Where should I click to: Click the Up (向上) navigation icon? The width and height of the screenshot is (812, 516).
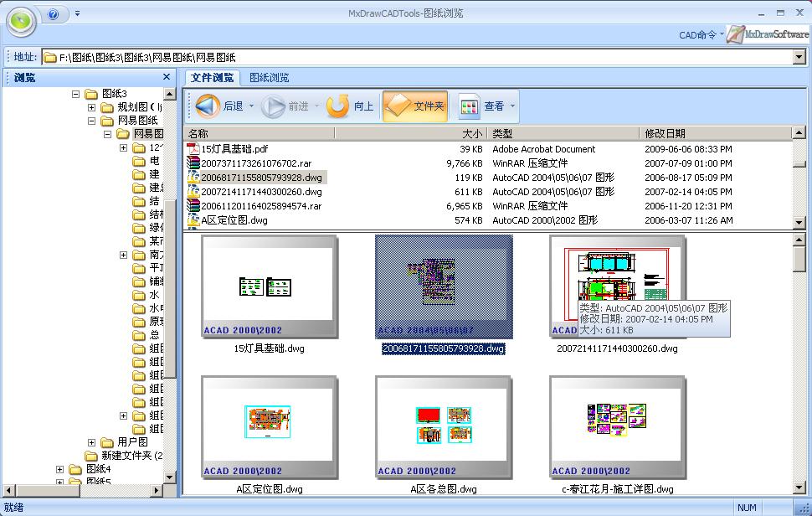click(337, 106)
